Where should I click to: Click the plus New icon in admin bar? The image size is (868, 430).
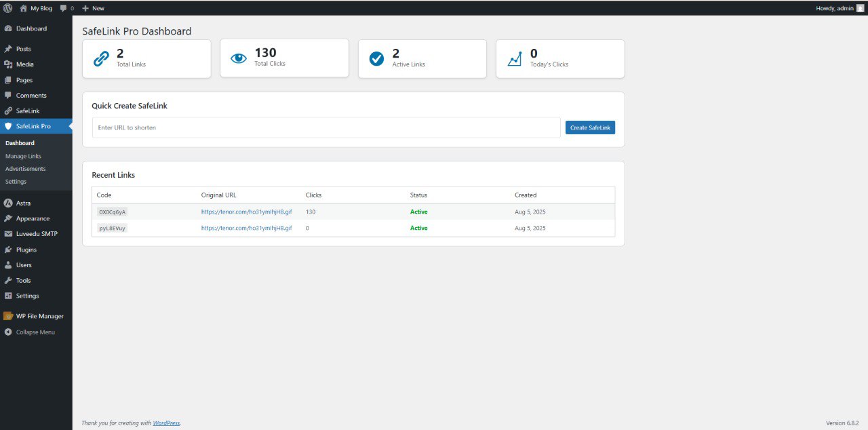pos(85,8)
